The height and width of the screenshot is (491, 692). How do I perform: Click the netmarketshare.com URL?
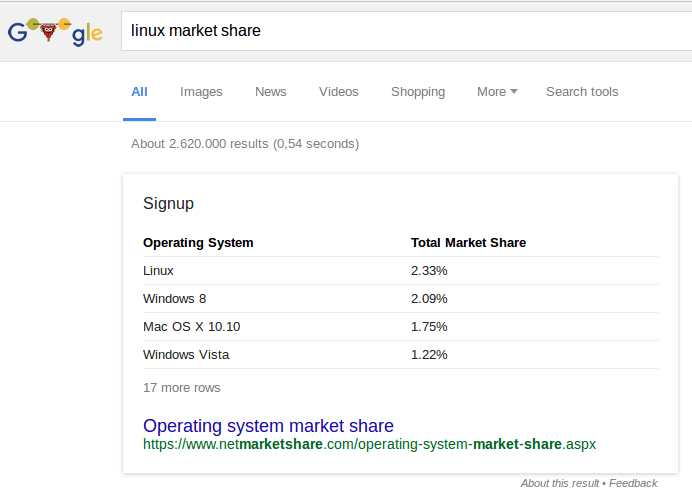369,444
